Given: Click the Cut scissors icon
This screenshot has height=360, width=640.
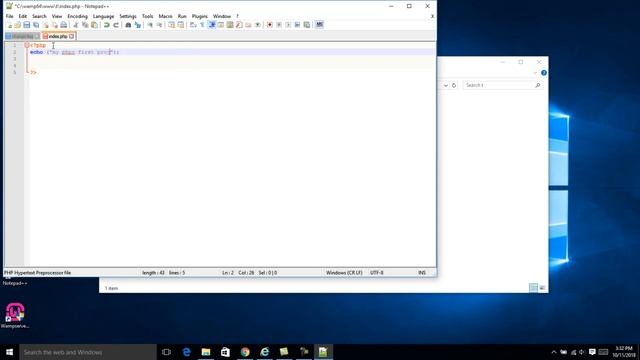Looking at the screenshot, I should [x=76, y=25].
